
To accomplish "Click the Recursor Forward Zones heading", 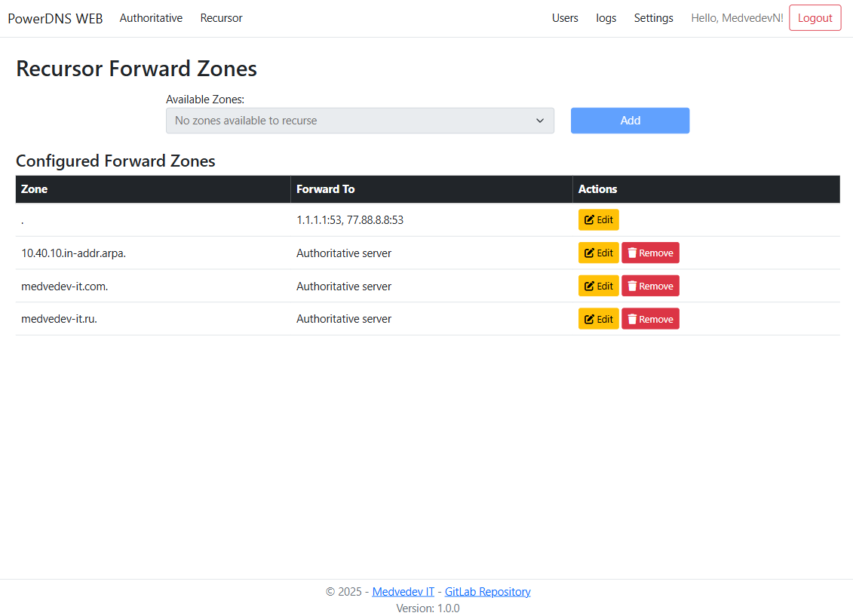I will [137, 69].
